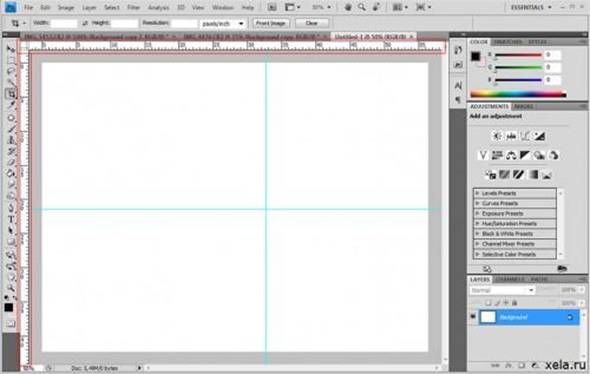Open the Layer menu
The height and width of the screenshot is (374, 590).
pyautogui.click(x=89, y=8)
